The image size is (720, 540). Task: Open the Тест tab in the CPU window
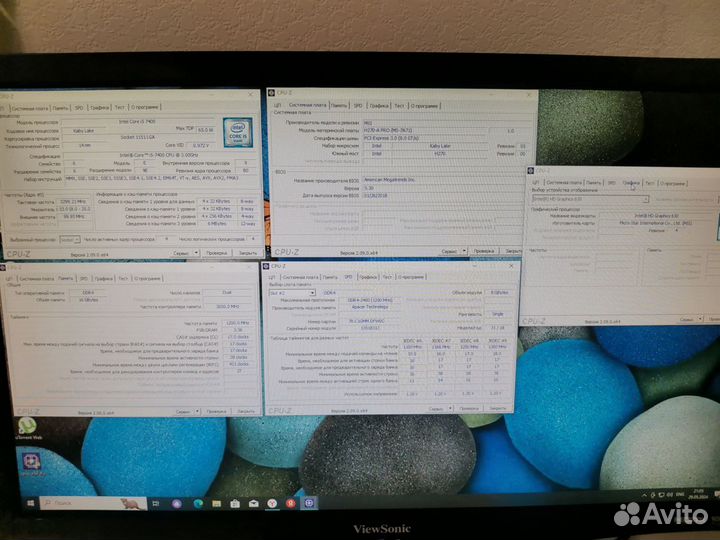(x=119, y=107)
